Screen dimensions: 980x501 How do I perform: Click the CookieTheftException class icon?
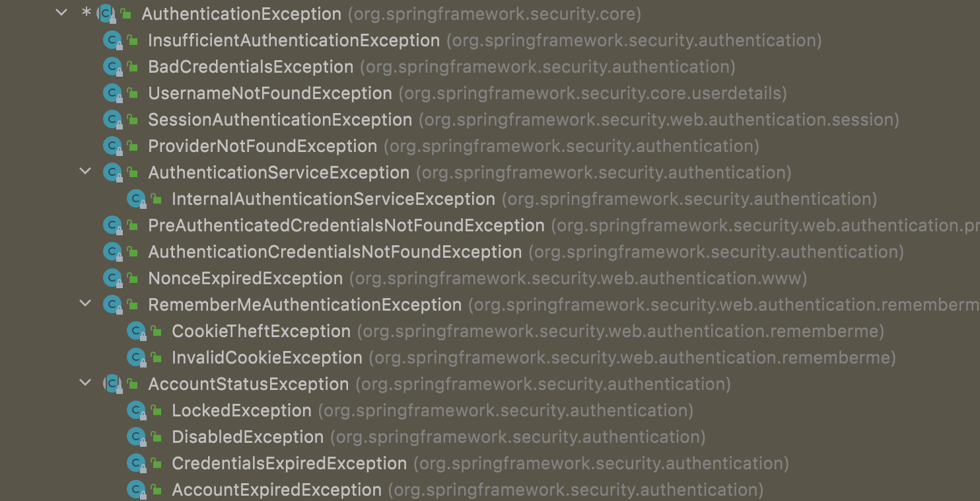137,331
